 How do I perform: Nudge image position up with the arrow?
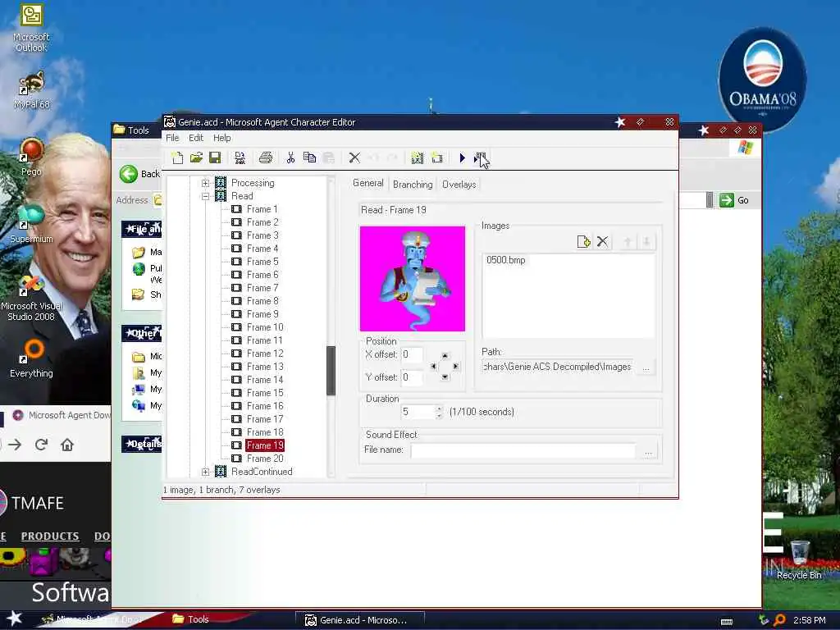click(445, 356)
